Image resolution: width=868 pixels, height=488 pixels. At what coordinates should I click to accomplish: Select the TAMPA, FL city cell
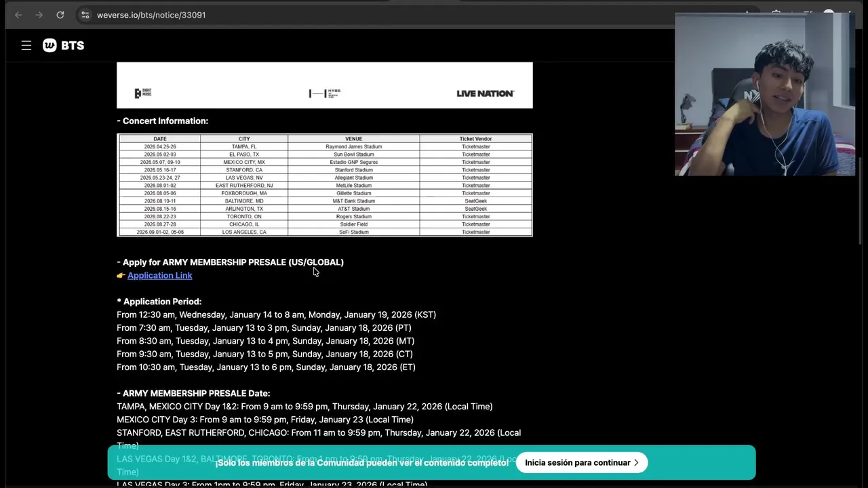[x=244, y=146]
